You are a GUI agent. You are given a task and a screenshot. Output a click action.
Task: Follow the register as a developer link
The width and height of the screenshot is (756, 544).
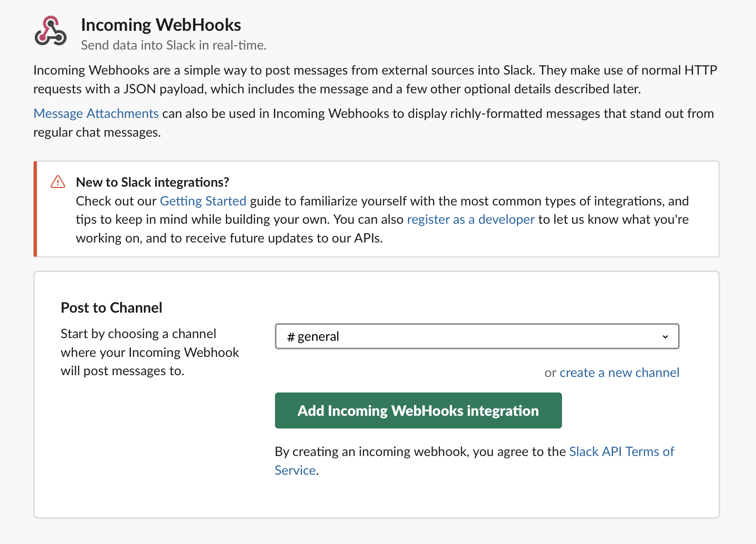[x=470, y=219]
